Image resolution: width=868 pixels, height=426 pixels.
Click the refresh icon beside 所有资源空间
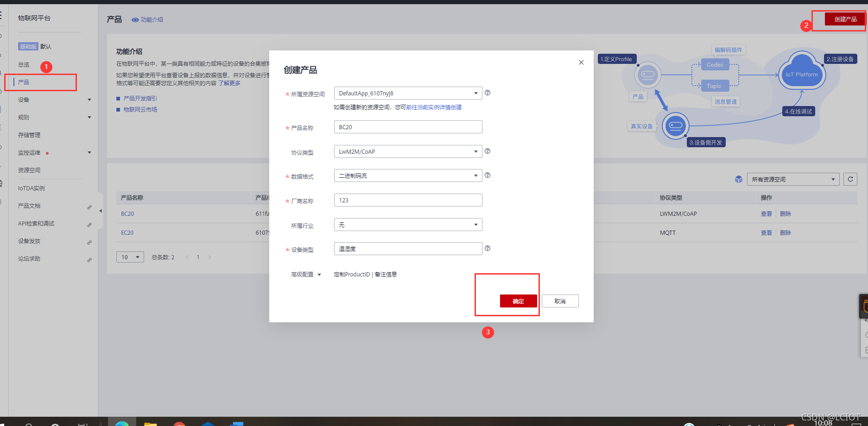850,179
